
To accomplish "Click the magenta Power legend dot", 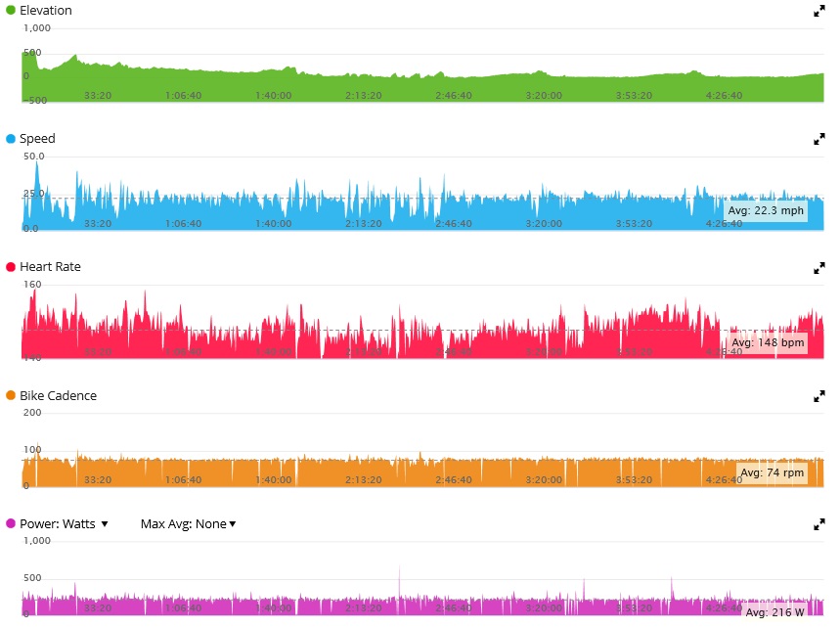I will [x=11, y=523].
